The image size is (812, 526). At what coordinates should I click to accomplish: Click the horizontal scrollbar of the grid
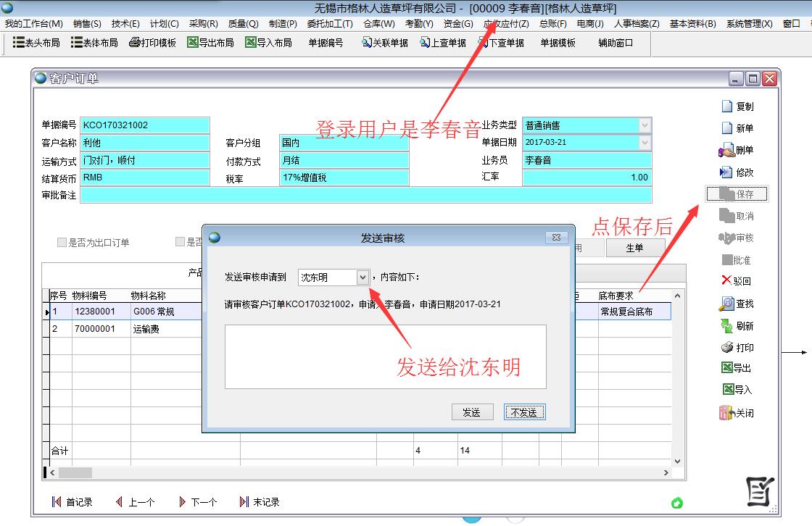tap(362, 472)
